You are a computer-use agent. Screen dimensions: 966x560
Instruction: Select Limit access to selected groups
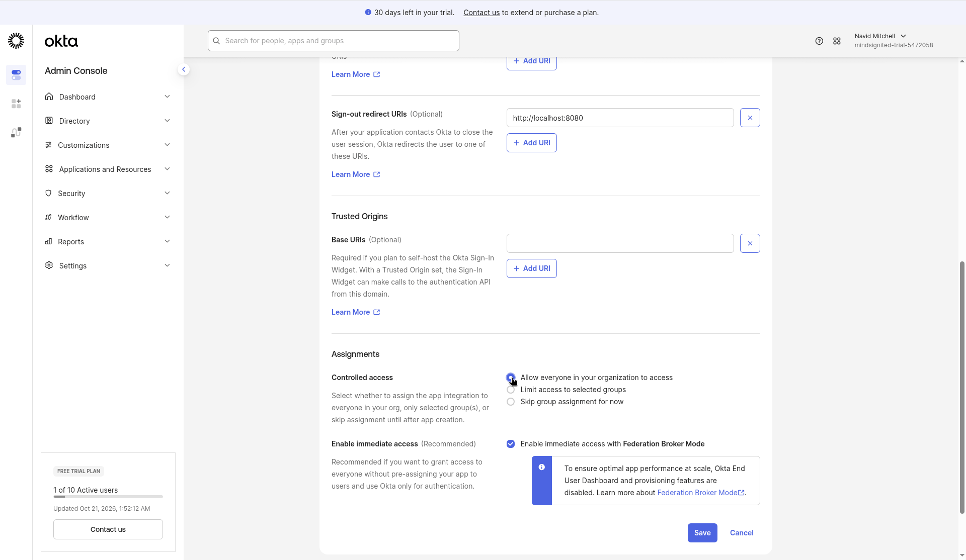(511, 390)
